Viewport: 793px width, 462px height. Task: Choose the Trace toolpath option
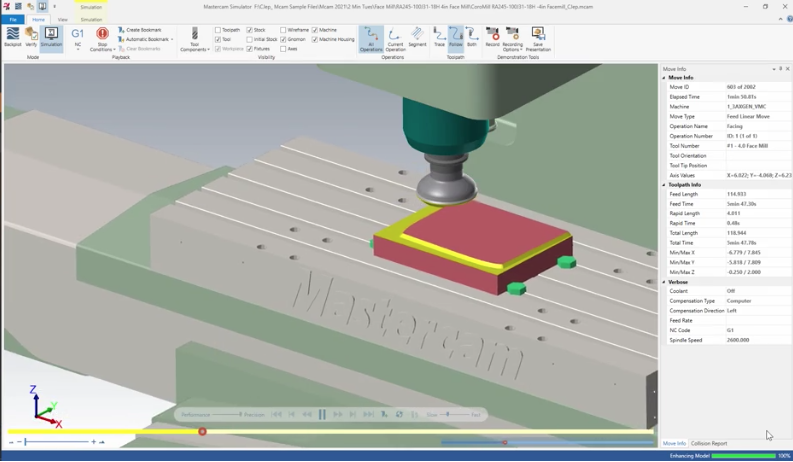tap(439, 38)
